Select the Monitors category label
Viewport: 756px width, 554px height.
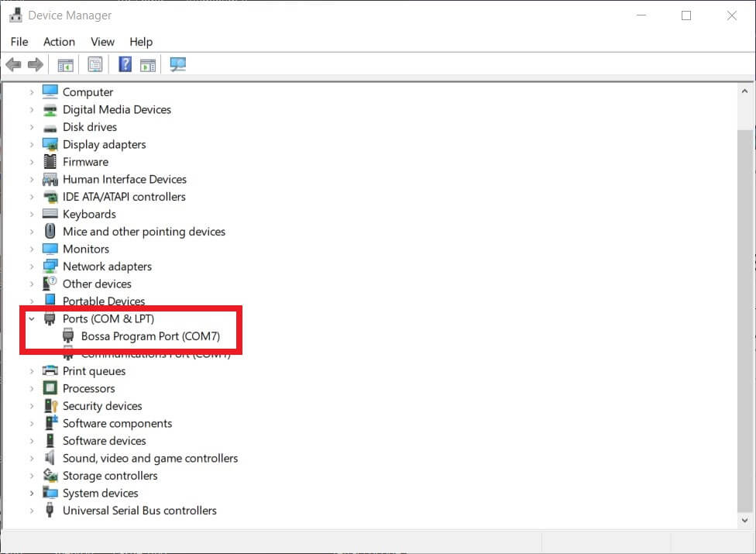86,249
